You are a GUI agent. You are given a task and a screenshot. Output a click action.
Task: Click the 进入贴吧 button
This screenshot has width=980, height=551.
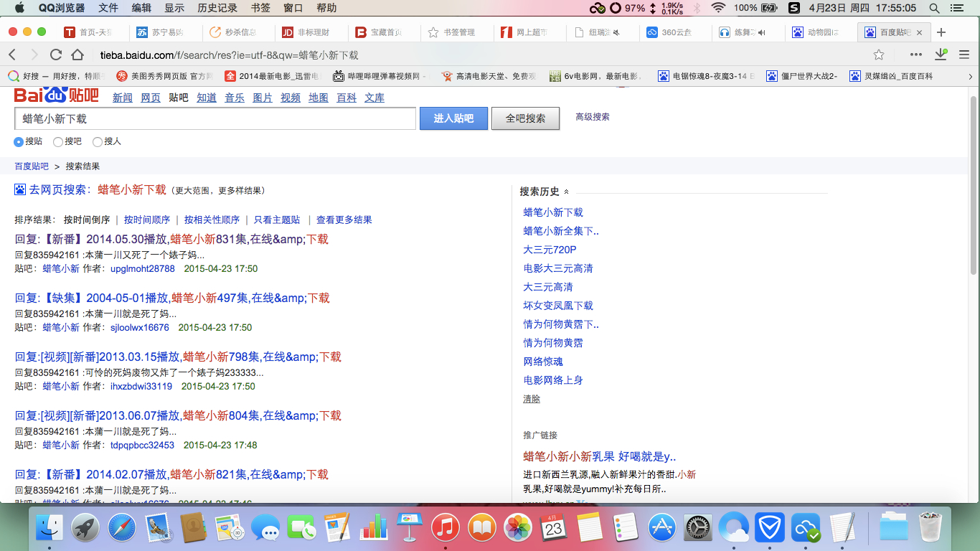[x=453, y=118]
